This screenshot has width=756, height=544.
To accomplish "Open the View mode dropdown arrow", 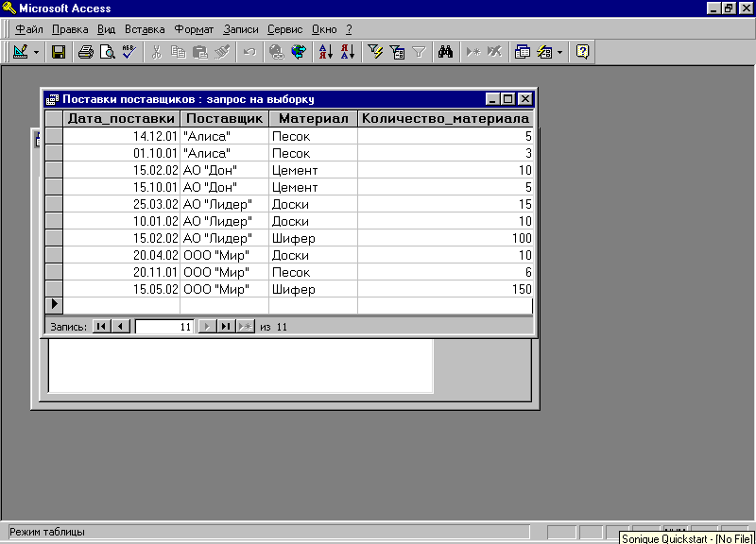I will pos(36,52).
